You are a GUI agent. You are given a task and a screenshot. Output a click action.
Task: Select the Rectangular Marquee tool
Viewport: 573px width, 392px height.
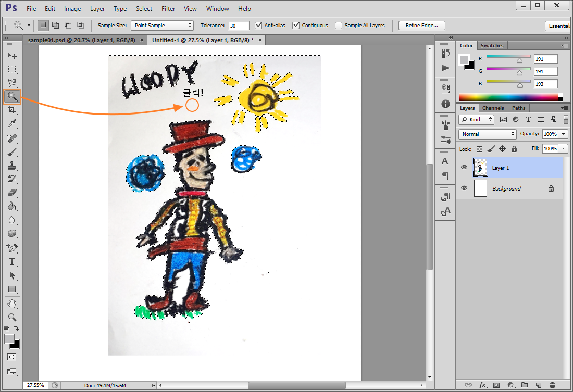(x=12, y=69)
